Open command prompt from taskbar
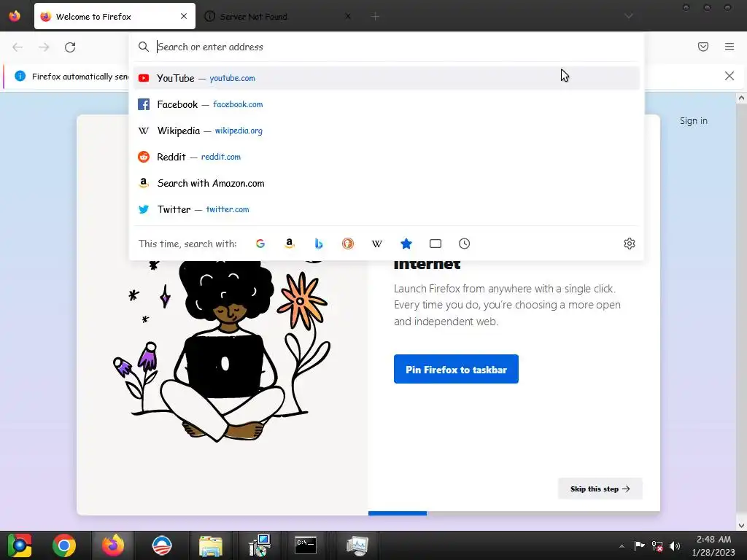Screen dimensions: 747x560 [x=306, y=545]
